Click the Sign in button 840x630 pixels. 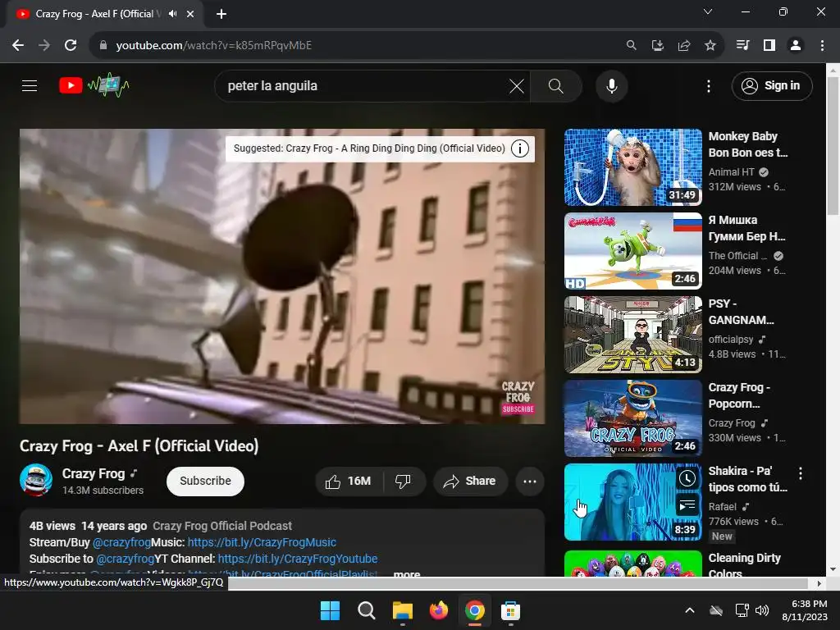(x=772, y=85)
